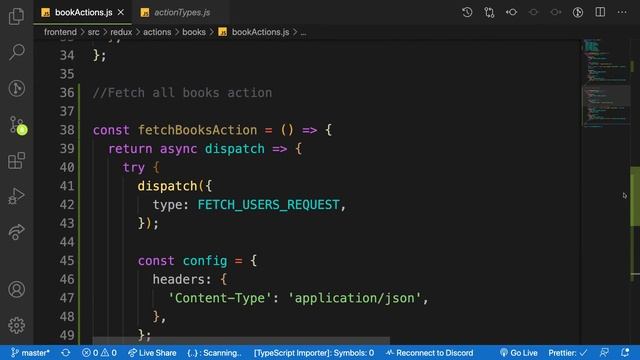Open the Extensions view
This screenshot has height=360, width=640.
pyautogui.click(x=16, y=160)
